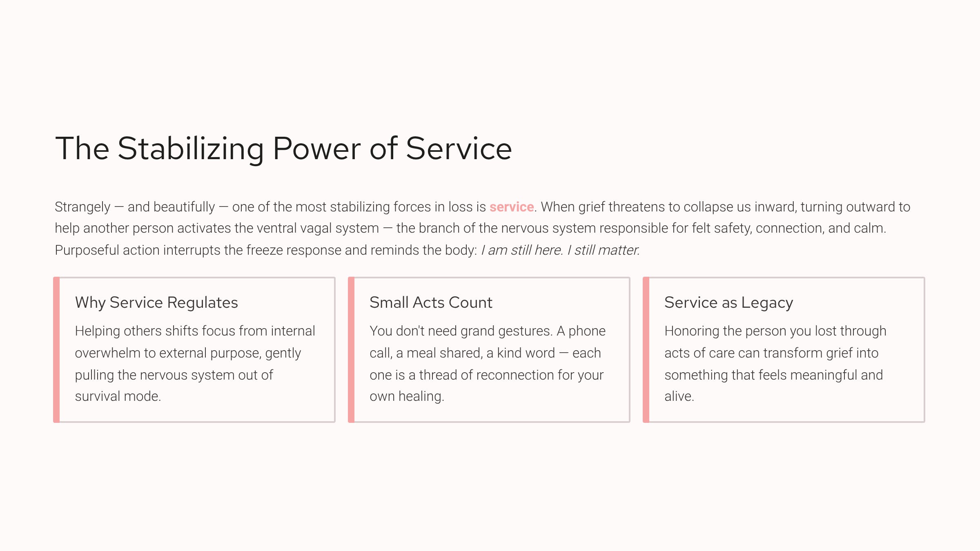Select the 'Why Service Regulates' card heading
The width and height of the screenshot is (980, 551).
click(156, 302)
